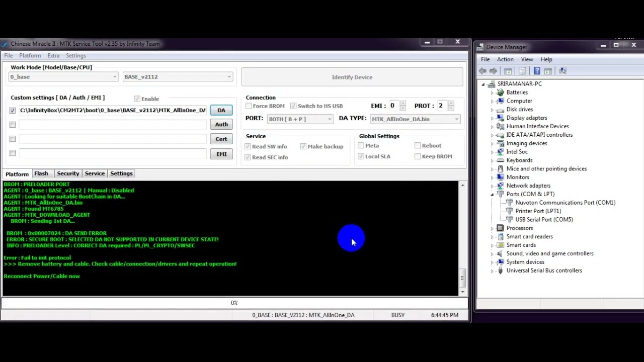The image size is (644, 362).
Task: Open DA TYPE MTK_AllInOne_DA.bin dropdown
Action: (x=415, y=119)
